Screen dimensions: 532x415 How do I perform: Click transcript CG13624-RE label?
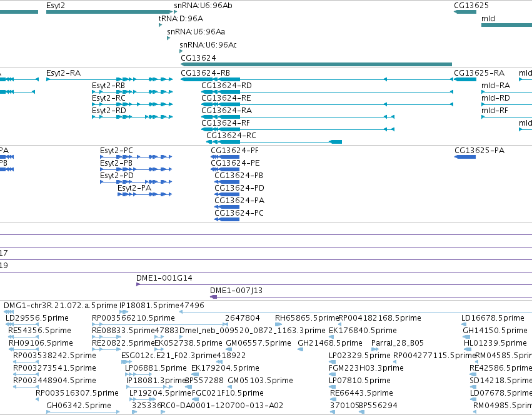pos(226,98)
